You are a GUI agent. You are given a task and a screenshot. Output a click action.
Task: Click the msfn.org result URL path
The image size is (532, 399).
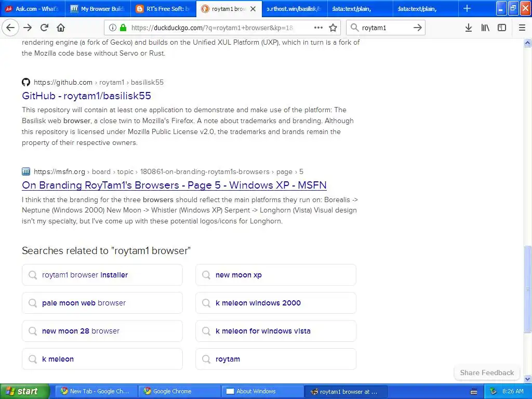pos(169,171)
